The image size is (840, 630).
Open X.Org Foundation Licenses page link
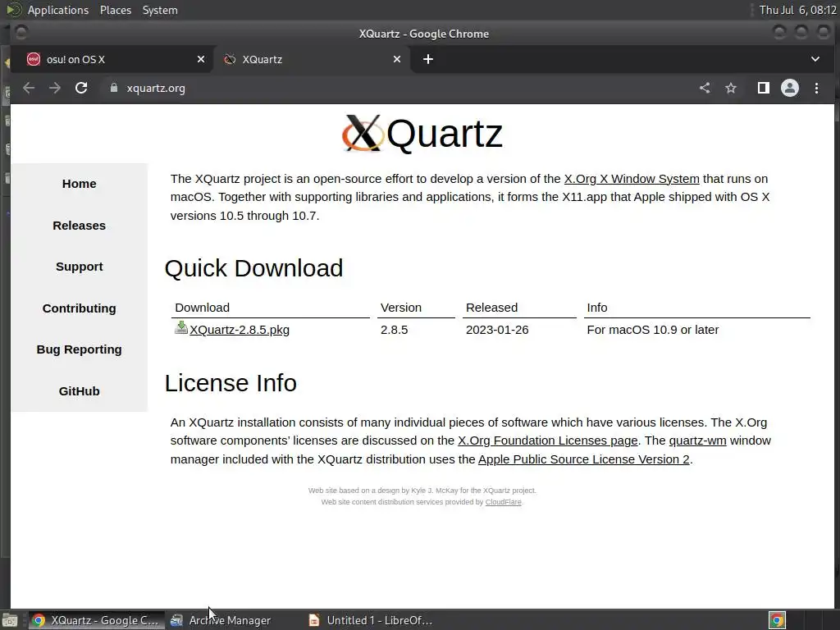tap(547, 441)
